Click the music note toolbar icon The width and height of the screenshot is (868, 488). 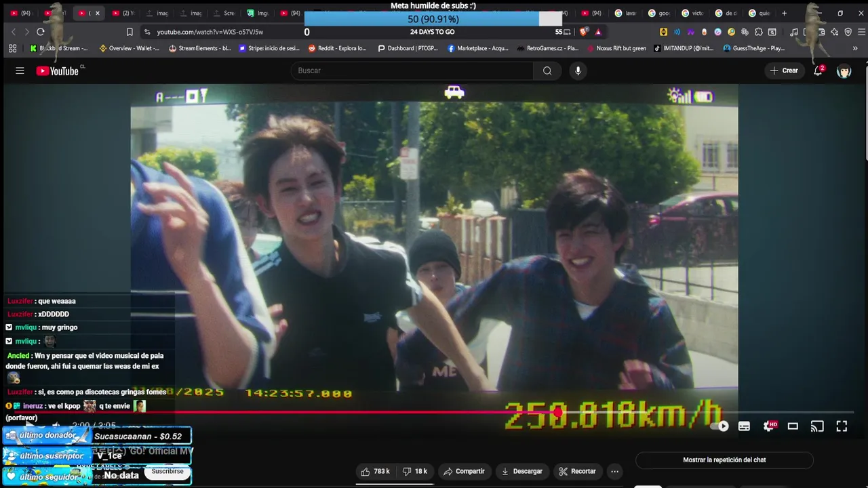(795, 32)
